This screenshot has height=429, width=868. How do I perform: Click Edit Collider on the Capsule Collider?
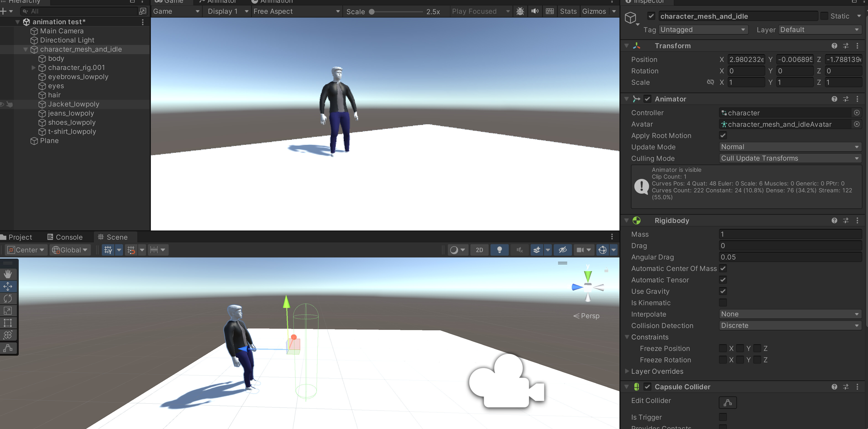[x=727, y=402]
